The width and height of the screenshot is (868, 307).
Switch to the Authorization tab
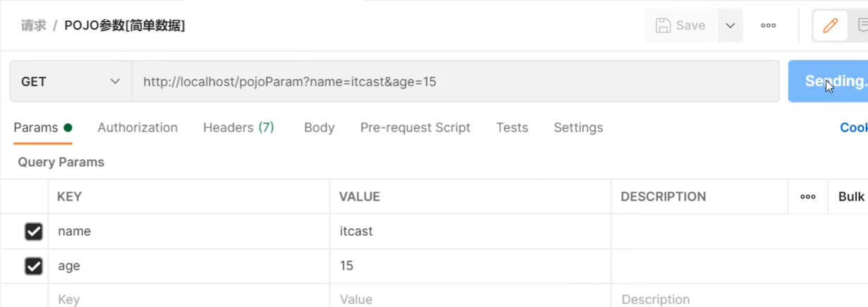coord(137,127)
